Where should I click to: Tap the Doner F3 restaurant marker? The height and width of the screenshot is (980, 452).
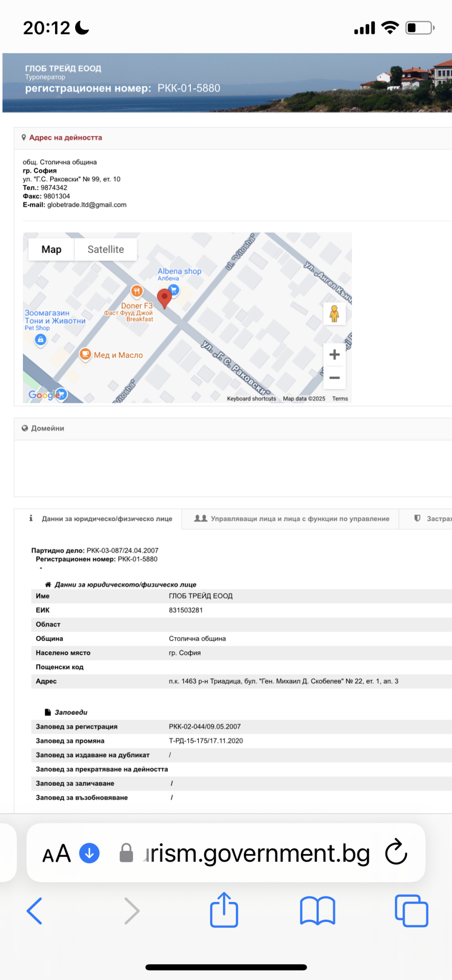137,291
